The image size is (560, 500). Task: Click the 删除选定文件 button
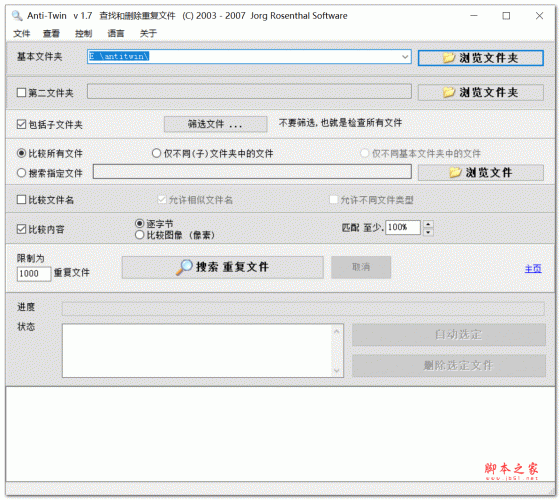(x=449, y=365)
